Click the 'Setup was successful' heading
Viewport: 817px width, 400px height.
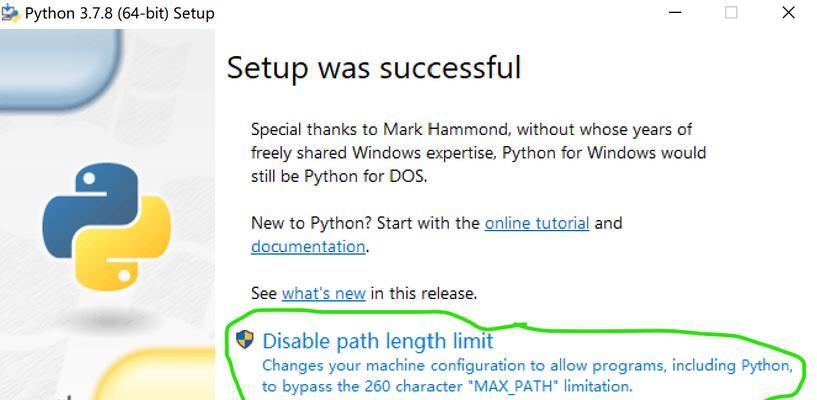coord(374,68)
